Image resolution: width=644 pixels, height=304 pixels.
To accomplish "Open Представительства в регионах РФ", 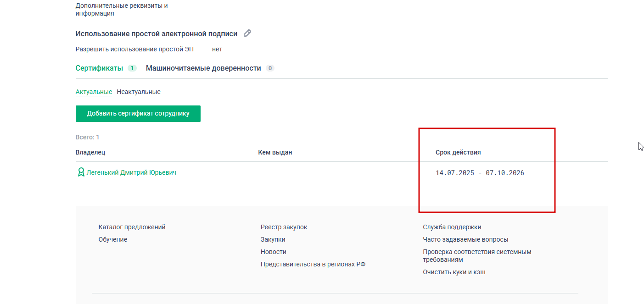I will point(313,264).
